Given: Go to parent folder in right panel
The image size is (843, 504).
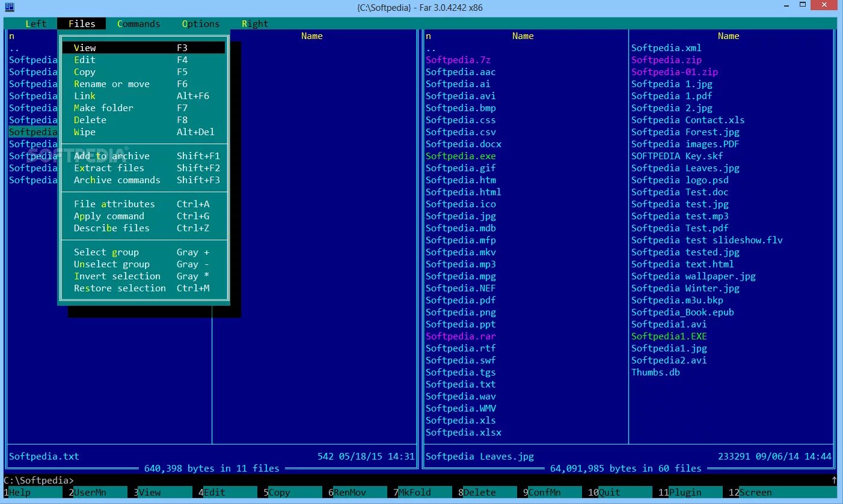Looking at the screenshot, I should [431, 48].
